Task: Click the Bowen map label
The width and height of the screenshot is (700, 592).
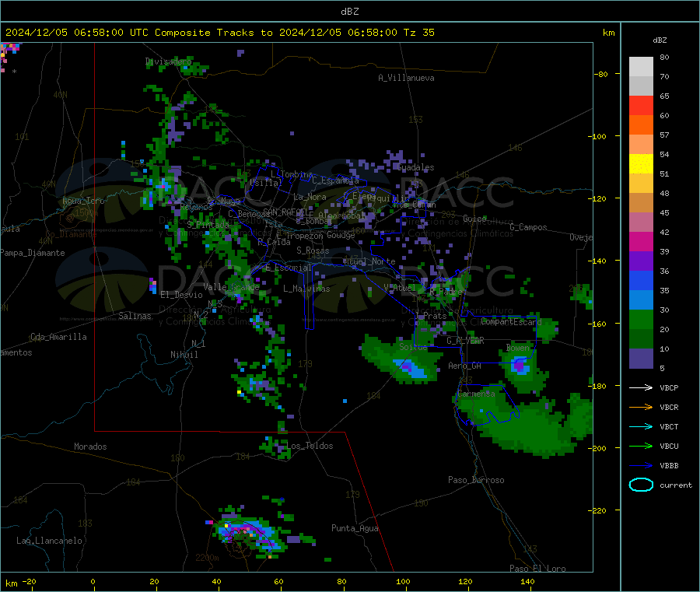Action: (x=518, y=347)
